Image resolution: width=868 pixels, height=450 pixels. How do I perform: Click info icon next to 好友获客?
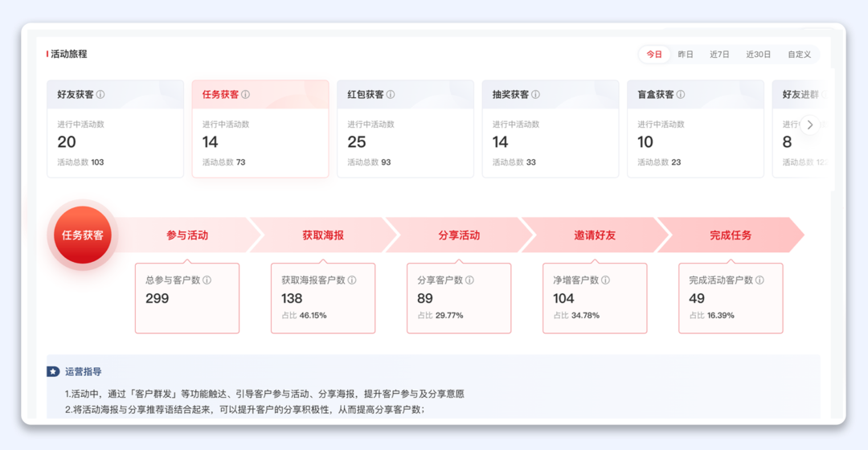point(100,95)
